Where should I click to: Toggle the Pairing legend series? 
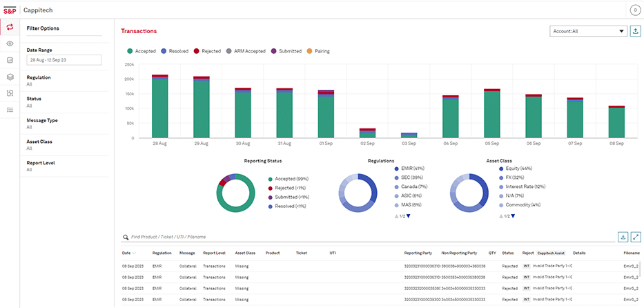pos(318,51)
